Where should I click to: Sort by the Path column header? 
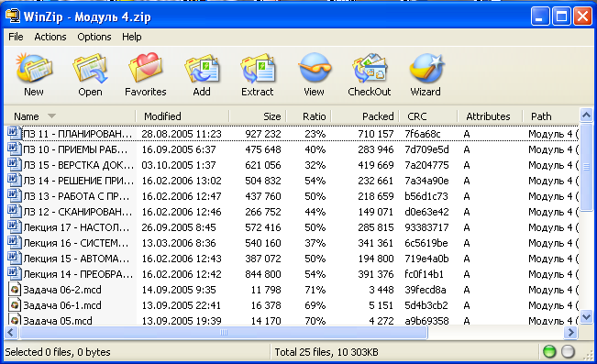pos(550,116)
